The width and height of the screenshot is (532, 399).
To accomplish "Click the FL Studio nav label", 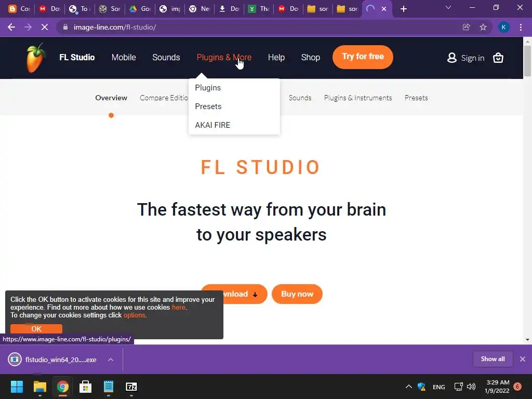I will tap(77, 57).
